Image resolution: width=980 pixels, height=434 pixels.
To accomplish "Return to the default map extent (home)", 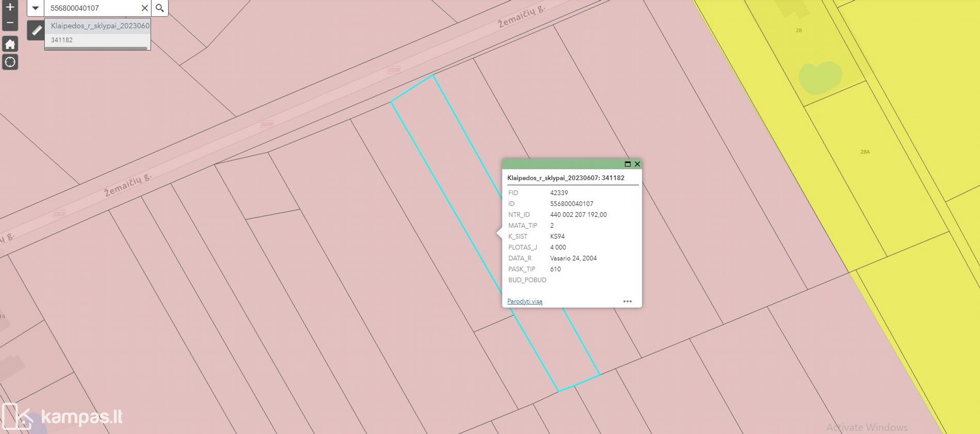I will [x=10, y=44].
